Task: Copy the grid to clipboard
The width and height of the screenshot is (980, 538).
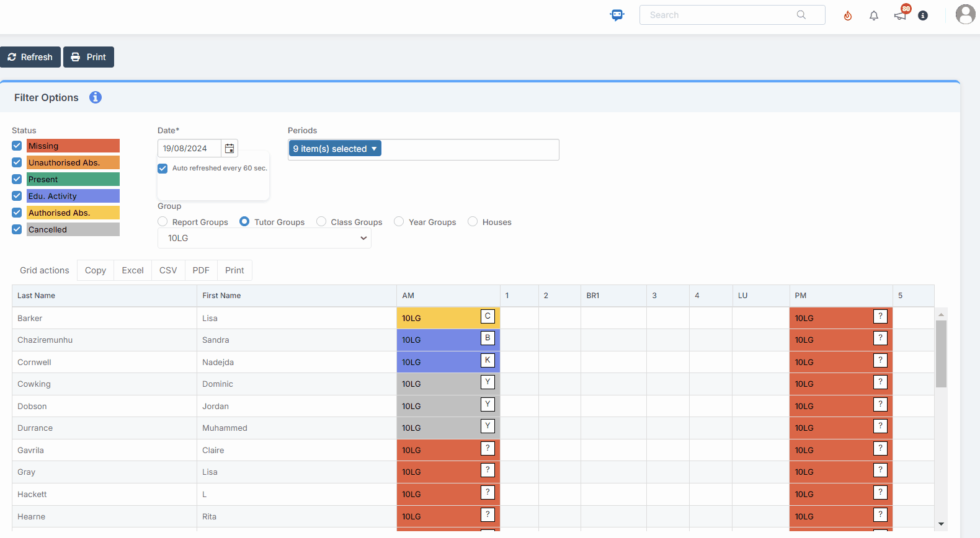Action: coord(96,270)
